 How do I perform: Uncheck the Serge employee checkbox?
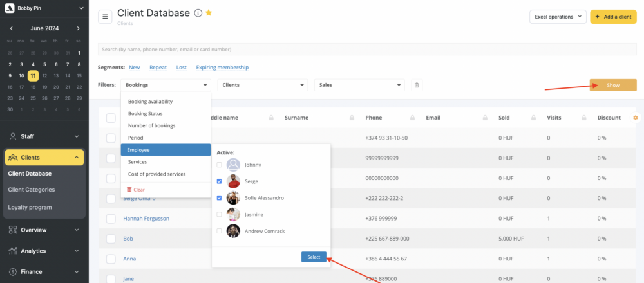[220, 181]
